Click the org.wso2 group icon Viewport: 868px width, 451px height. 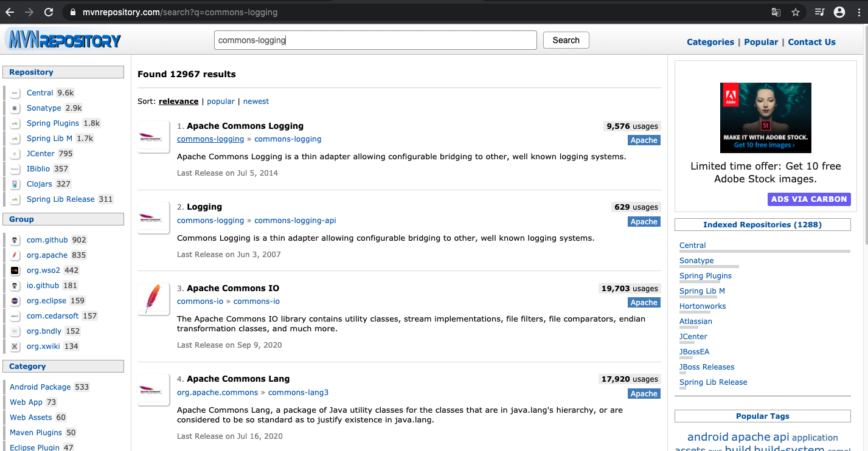coord(15,270)
